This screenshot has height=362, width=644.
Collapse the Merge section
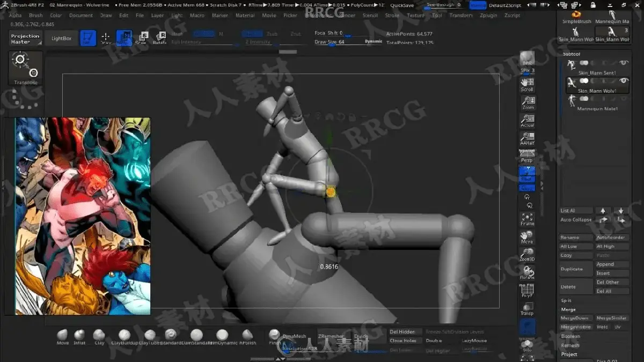point(568,309)
